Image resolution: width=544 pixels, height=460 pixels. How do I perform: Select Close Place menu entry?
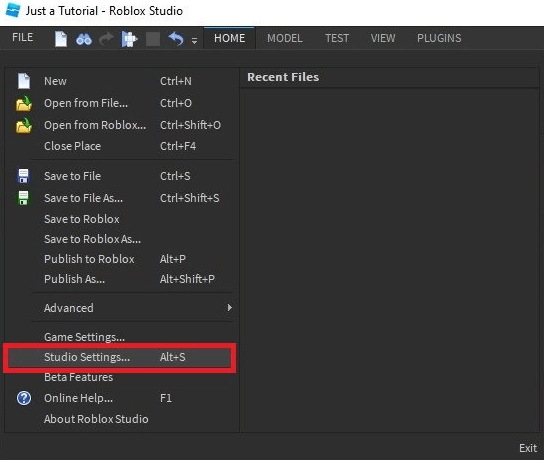click(x=120, y=146)
